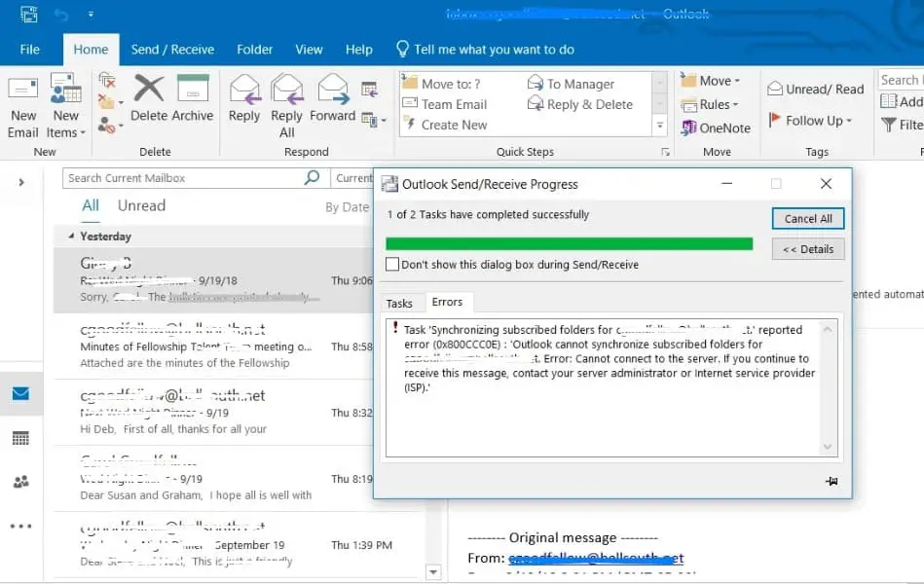Open the Send / Receive tab
The height and width of the screenshot is (584, 924).
pyautogui.click(x=172, y=50)
